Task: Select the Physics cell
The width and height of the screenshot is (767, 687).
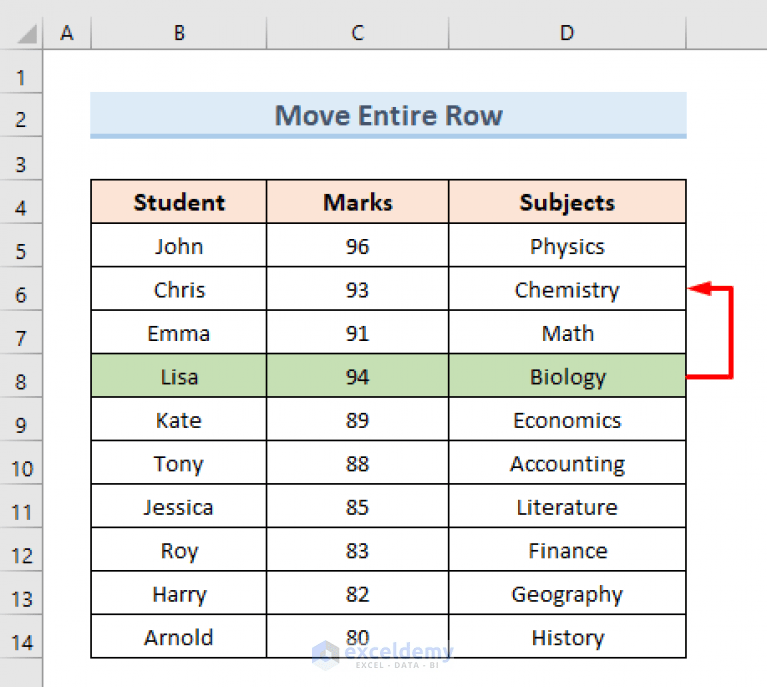Action: coord(567,246)
